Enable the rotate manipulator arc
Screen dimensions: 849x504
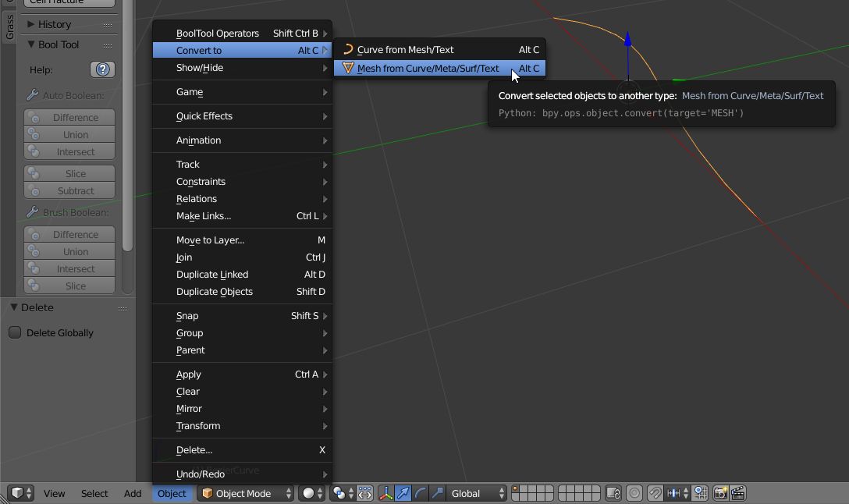[420, 493]
